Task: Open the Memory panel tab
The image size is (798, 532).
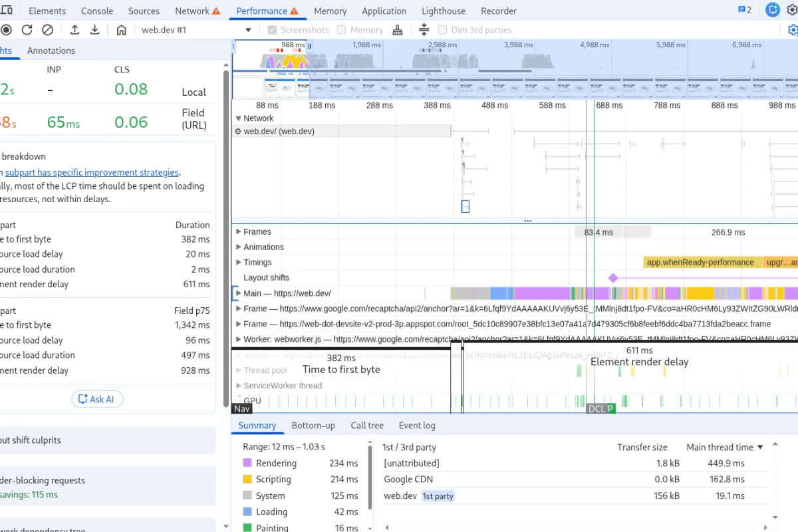Action: pos(331,11)
